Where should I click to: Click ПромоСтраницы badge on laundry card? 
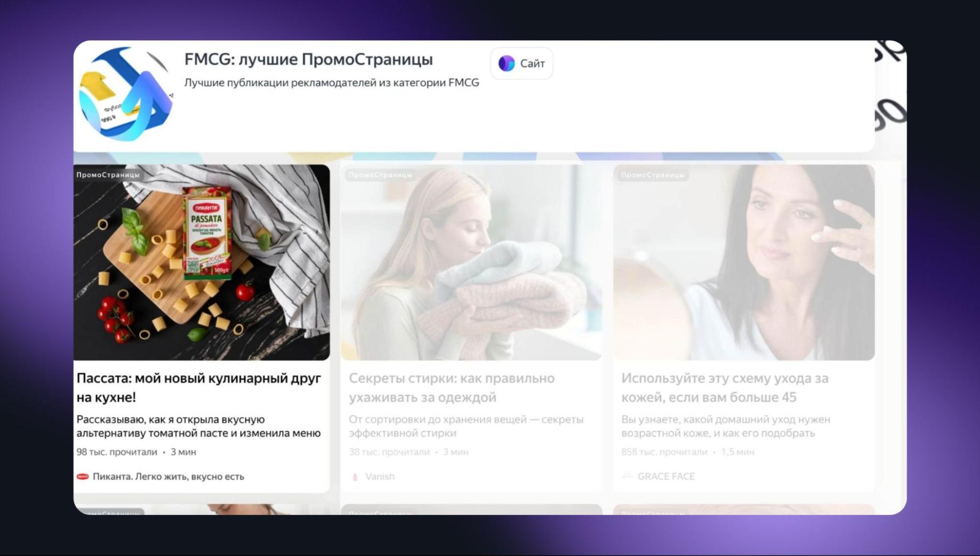(380, 175)
